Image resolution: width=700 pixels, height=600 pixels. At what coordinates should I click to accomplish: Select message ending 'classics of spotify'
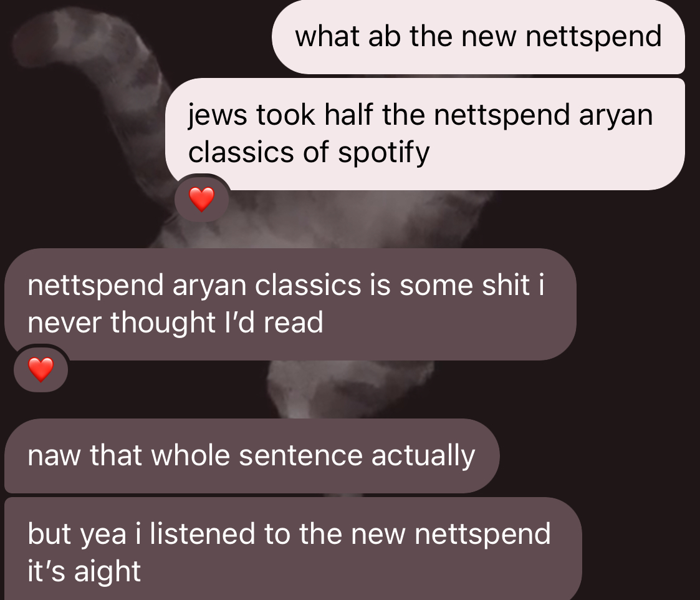424,134
